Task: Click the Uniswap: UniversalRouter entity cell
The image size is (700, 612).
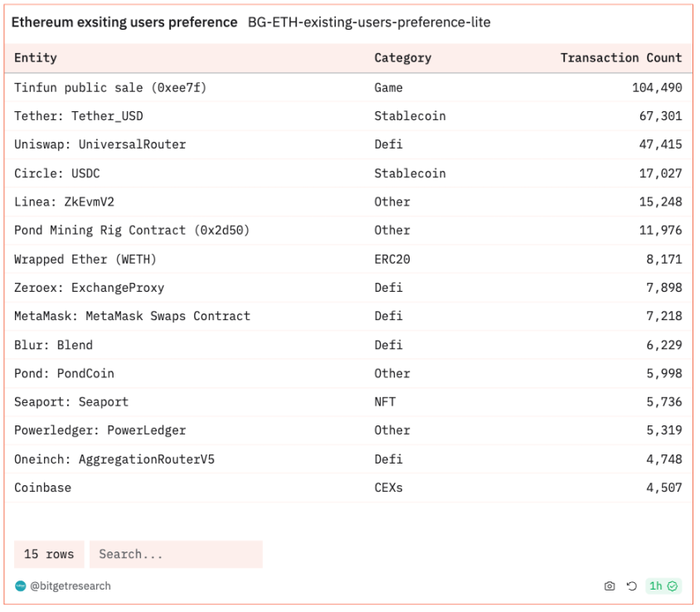Action: pyautogui.click(x=100, y=144)
